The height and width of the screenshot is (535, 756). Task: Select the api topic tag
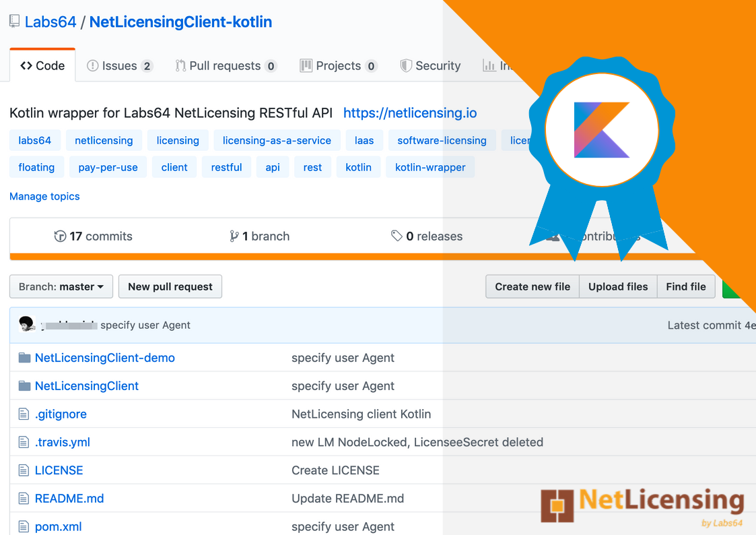[x=273, y=167]
